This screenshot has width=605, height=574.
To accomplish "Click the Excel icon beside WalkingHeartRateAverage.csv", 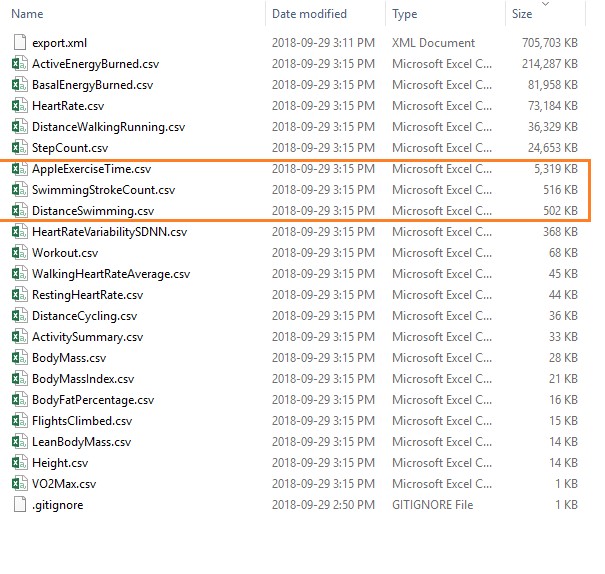I will click(20, 273).
